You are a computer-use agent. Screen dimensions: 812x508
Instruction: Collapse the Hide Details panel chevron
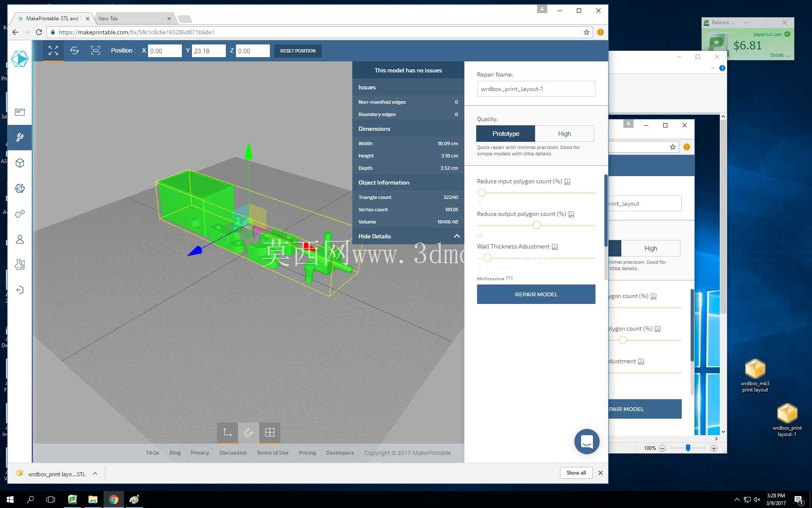457,236
